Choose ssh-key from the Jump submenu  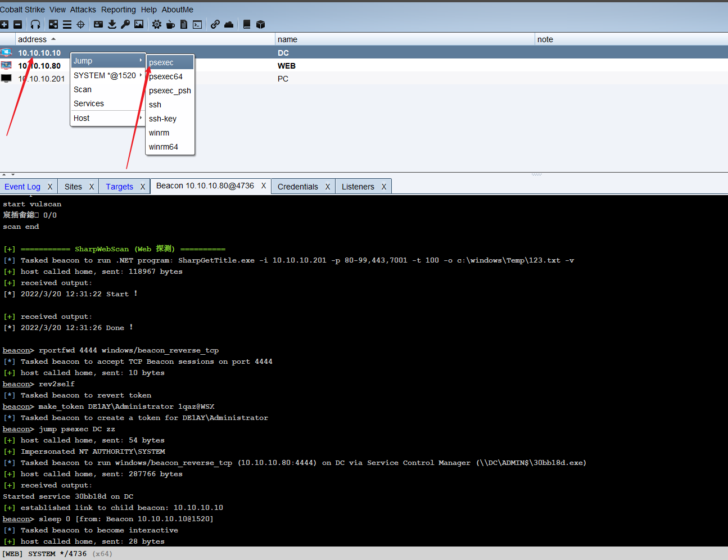[170, 119]
